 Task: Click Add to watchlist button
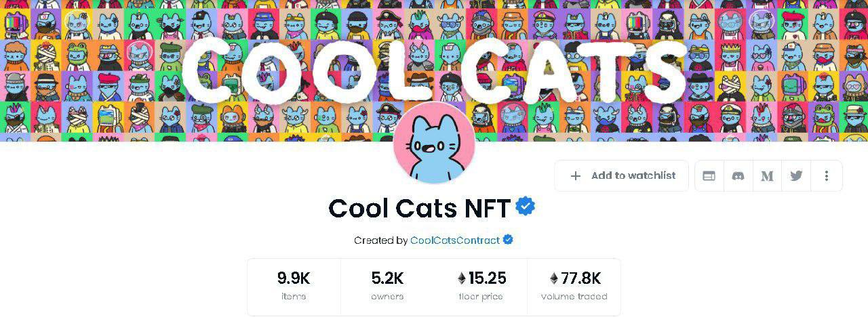tap(622, 176)
